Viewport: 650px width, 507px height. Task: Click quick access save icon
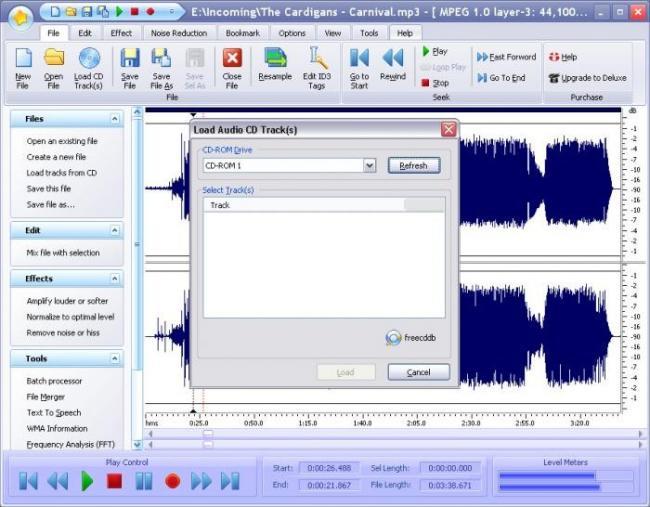coord(87,12)
